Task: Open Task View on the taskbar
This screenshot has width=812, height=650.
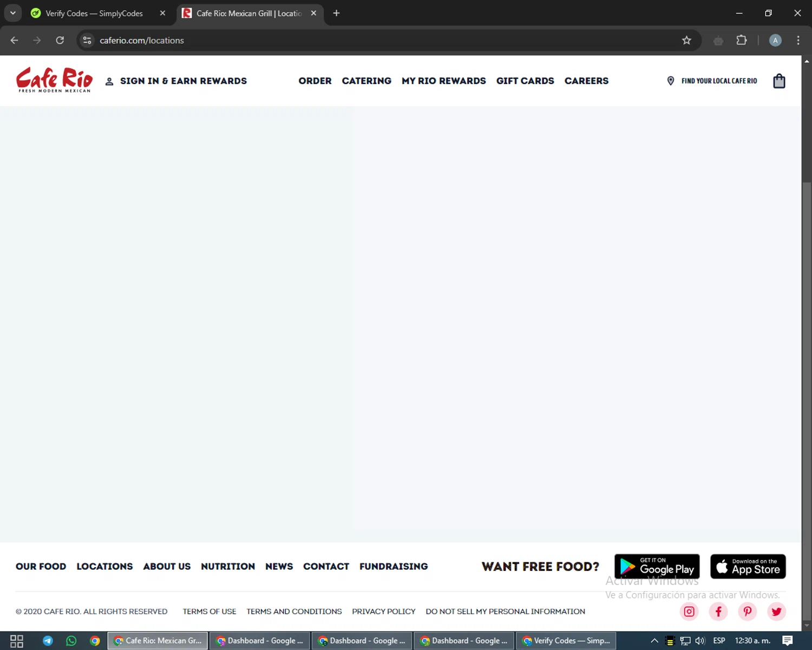Action: click(x=17, y=641)
